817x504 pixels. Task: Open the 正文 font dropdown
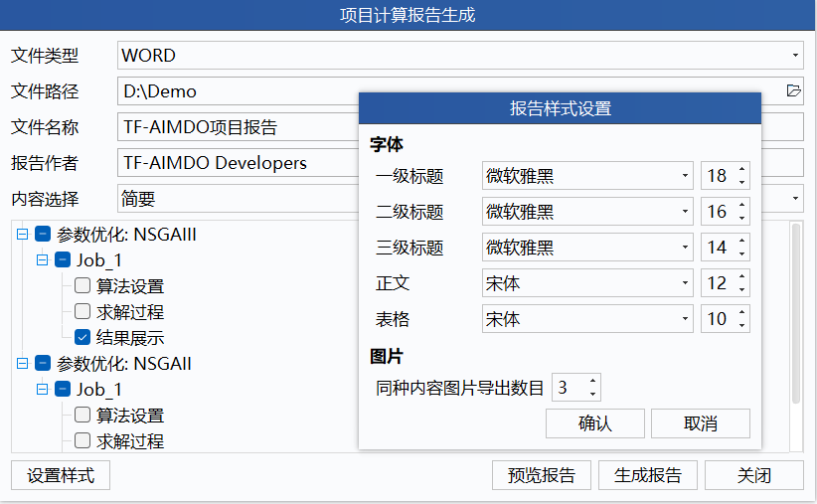coord(685,283)
